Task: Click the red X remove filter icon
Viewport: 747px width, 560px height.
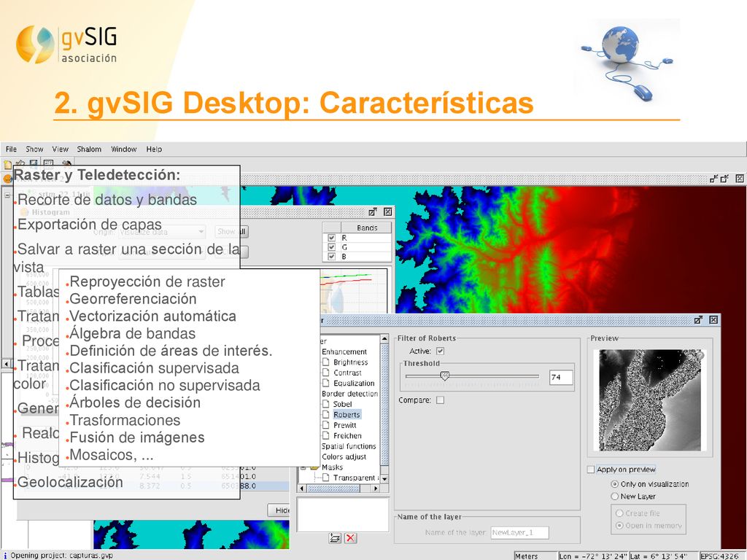Action: 351,538
